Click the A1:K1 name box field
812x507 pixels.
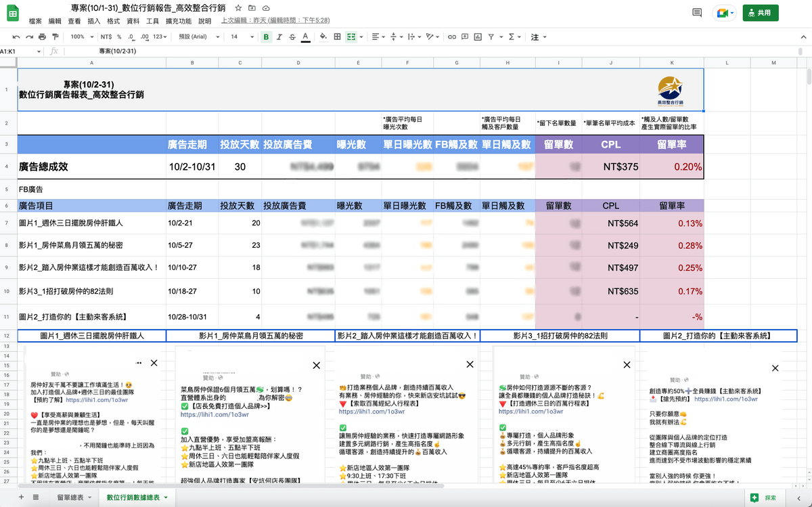tap(20, 51)
